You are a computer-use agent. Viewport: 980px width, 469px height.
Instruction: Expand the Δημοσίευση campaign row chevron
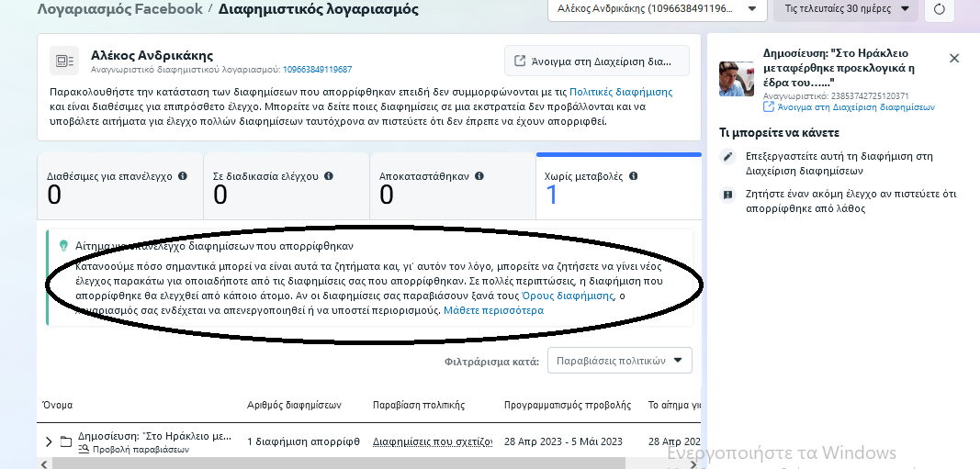point(49,441)
